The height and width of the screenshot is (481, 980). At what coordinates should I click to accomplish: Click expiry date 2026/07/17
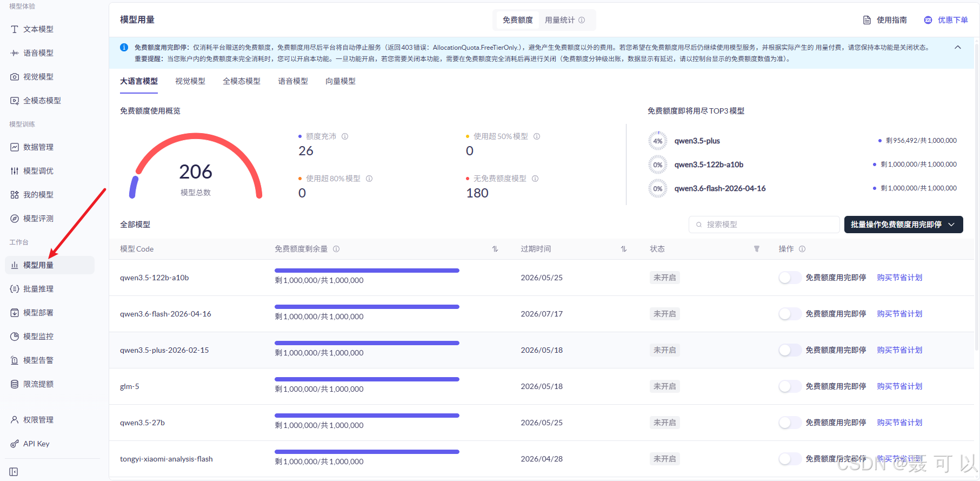click(542, 314)
